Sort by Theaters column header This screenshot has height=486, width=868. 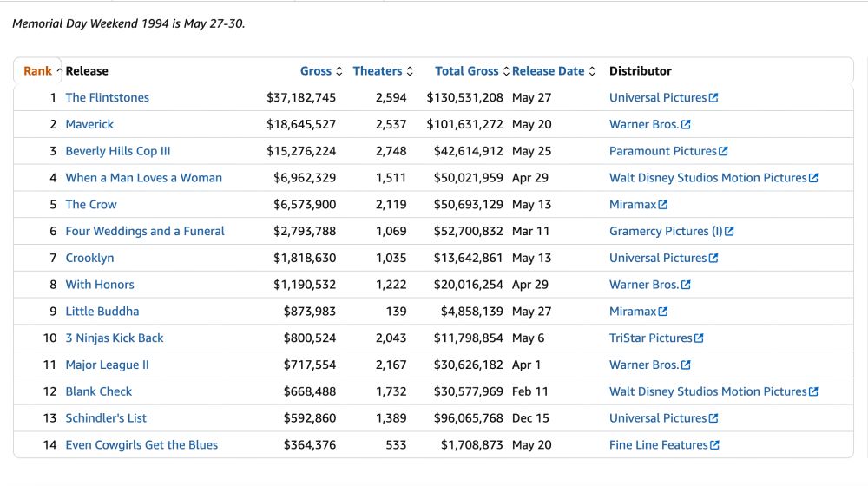pyautogui.click(x=378, y=71)
